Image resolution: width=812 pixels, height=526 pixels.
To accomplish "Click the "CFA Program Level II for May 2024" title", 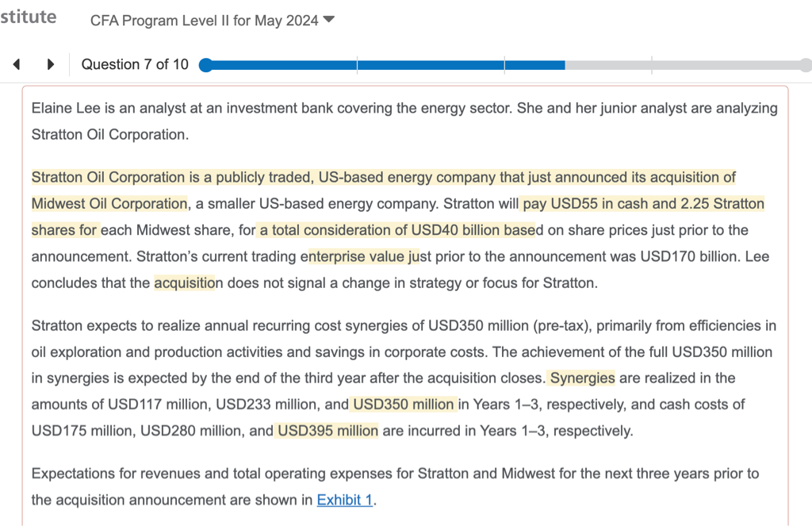I will click(x=204, y=21).
